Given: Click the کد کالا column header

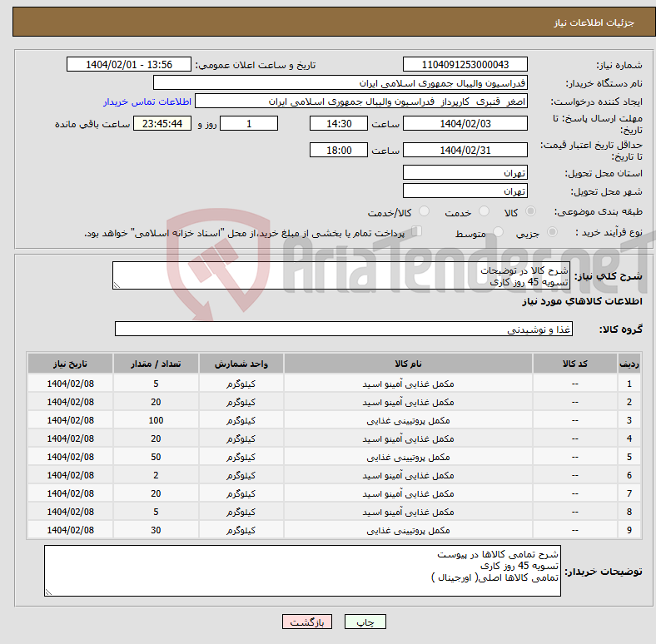Looking at the screenshot, I should pyautogui.click(x=574, y=364).
